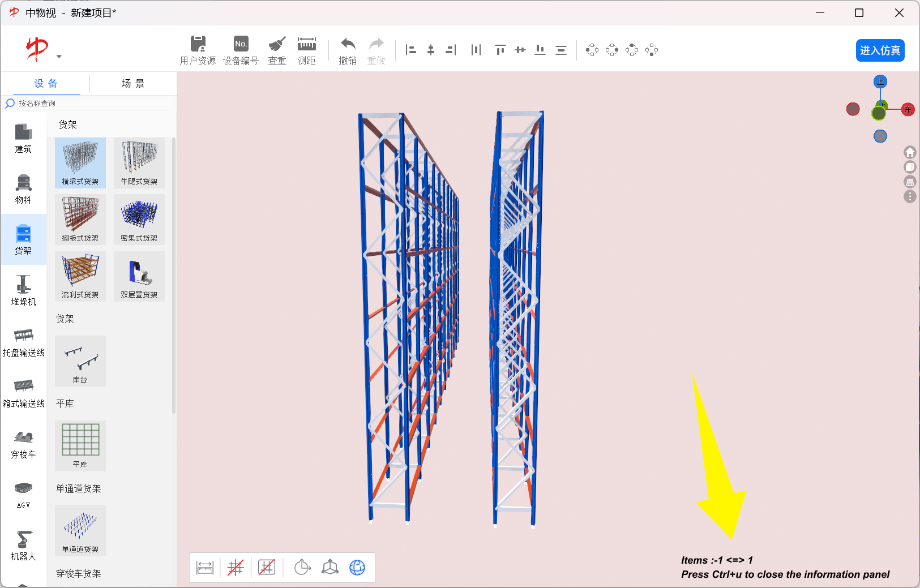The width and height of the screenshot is (920, 588).
Task: Choose the 密集式货架 thumbnail
Action: click(139, 219)
